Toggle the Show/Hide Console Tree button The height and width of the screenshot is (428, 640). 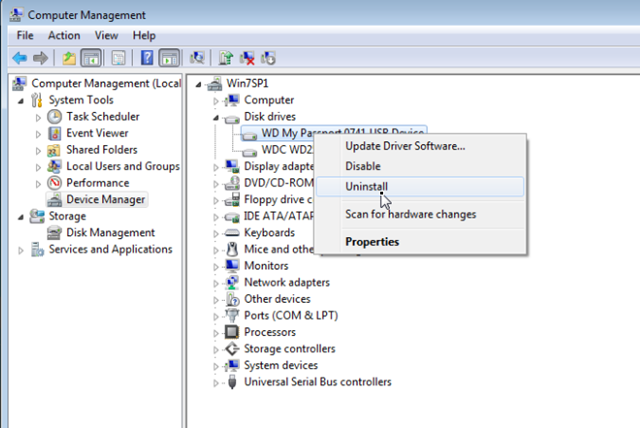[89, 58]
